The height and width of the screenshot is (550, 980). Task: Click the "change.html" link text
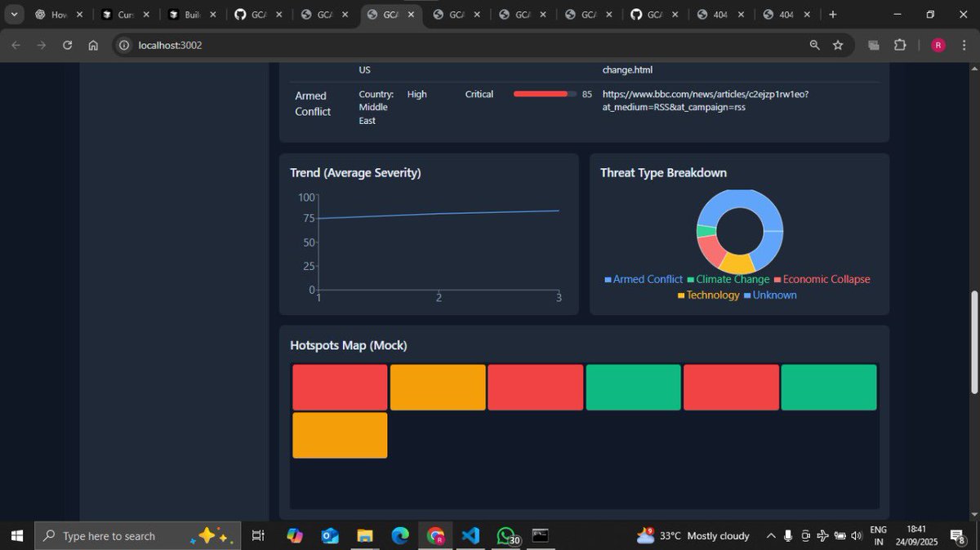[x=627, y=70]
